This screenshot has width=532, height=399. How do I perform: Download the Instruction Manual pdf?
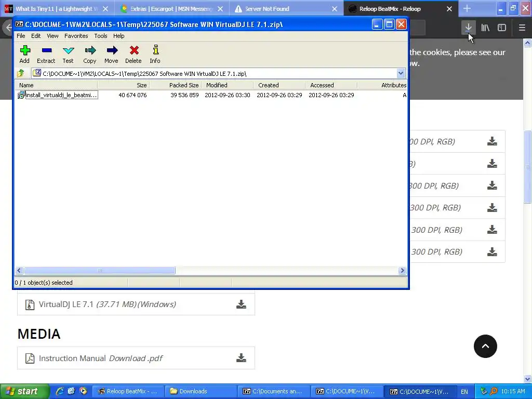241,358
